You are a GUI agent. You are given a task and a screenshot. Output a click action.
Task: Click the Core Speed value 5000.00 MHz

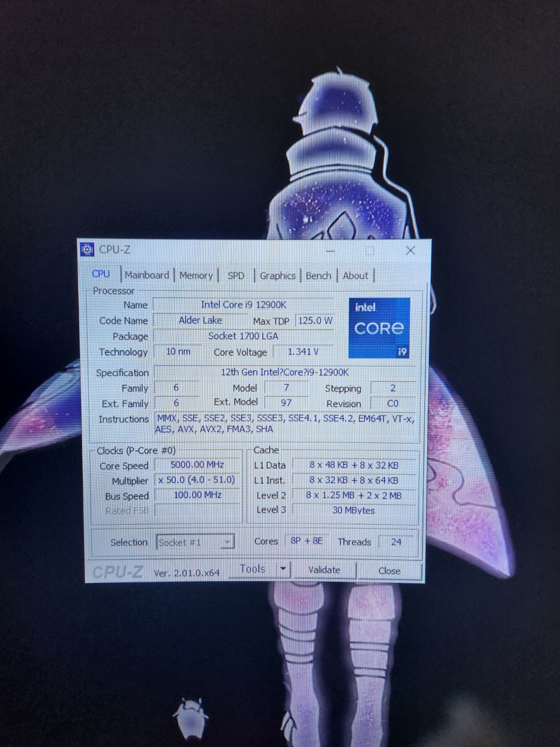pos(198,465)
